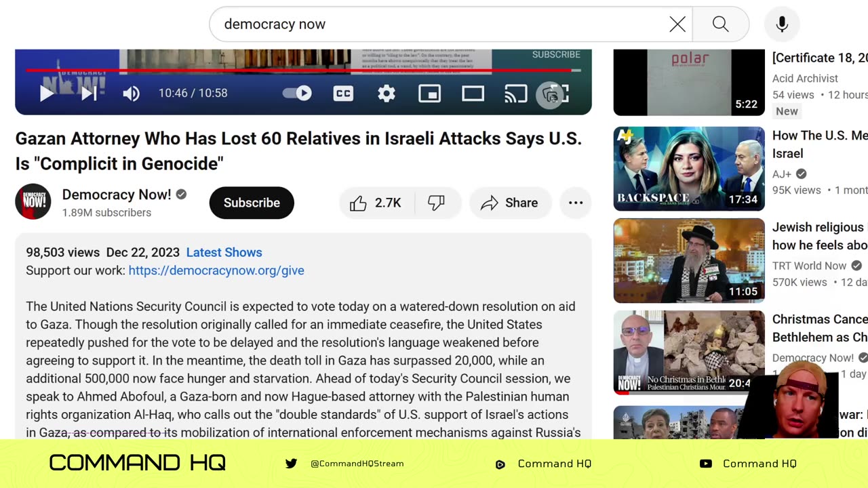Switch to miniplayer mode

click(x=430, y=94)
